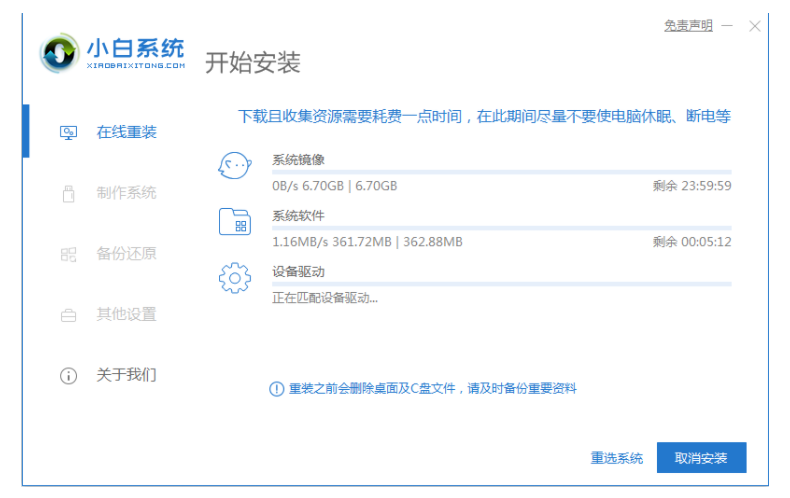This screenshot has width=790, height=498.
Task: Click the 系统软件 download progress bar
Action: coord(501,229)
